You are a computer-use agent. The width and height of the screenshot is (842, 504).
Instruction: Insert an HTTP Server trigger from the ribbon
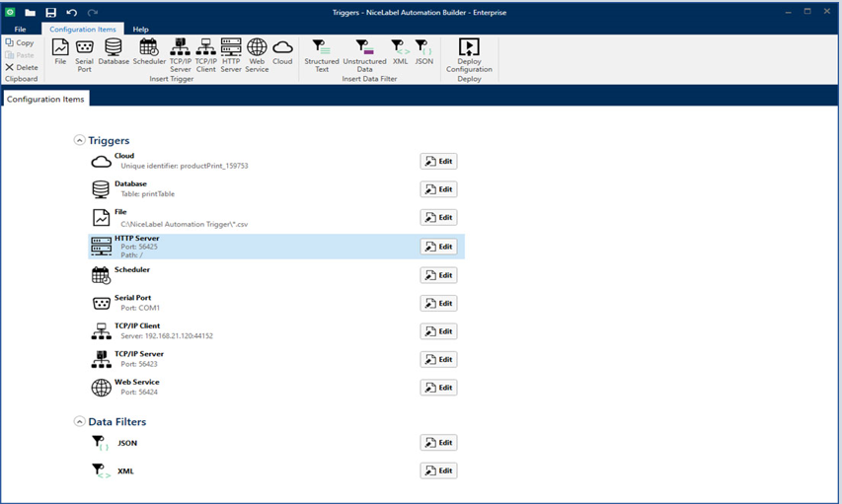(231, 55)
